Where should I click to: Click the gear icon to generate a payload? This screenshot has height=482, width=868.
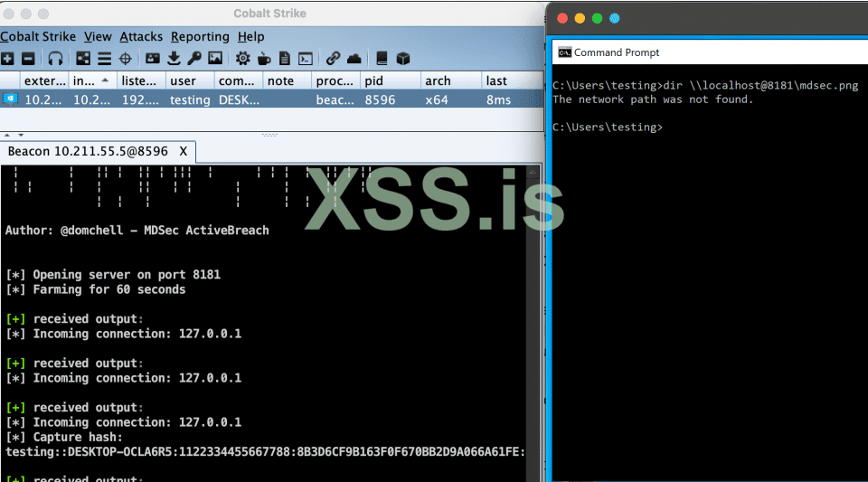[x=242, y=59]
